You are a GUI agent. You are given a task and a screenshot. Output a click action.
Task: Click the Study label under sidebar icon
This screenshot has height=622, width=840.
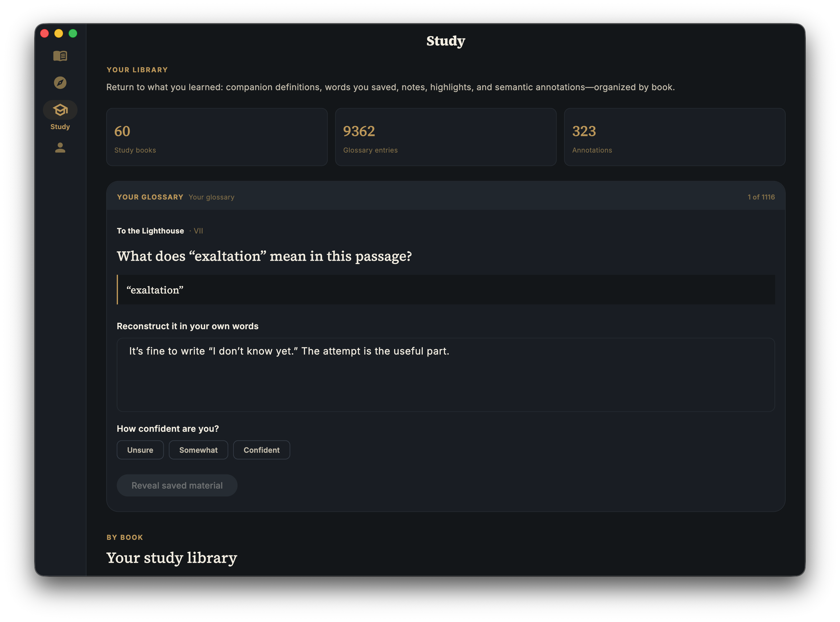coord(60,127)
